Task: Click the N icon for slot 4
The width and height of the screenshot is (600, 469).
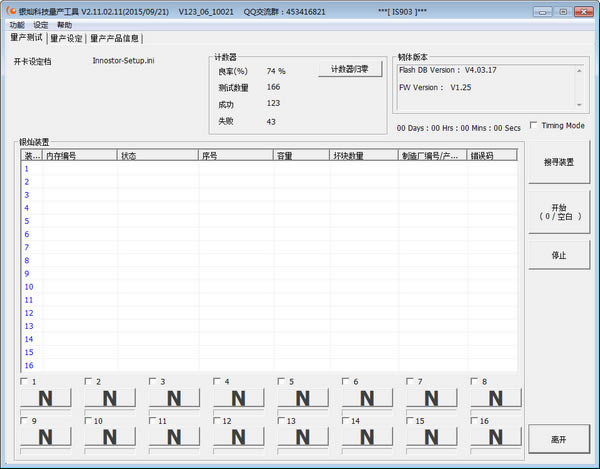Action: (238, 398)
